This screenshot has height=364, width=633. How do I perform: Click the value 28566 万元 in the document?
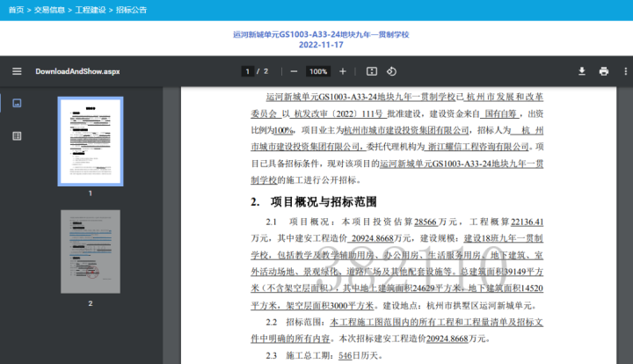tap(435, 222)
